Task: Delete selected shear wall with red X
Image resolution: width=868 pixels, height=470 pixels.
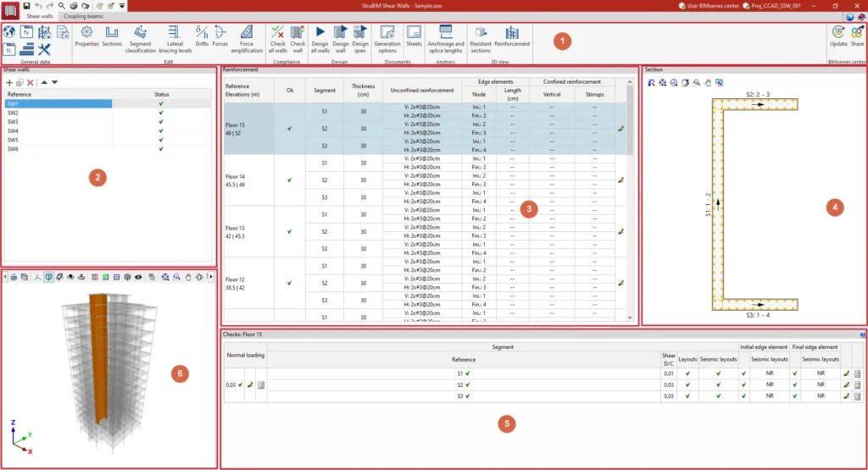Action: coord(31,82)
